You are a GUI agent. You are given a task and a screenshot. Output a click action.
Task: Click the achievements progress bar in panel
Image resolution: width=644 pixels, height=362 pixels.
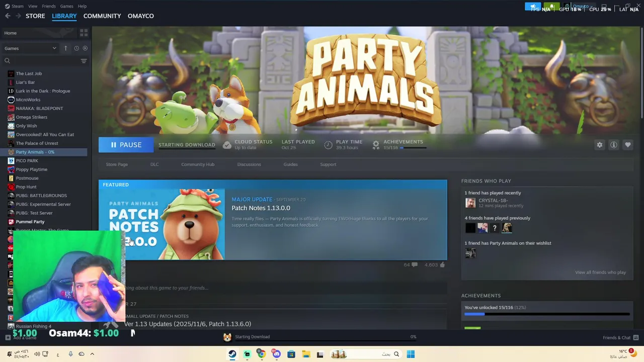coord(547,314)
